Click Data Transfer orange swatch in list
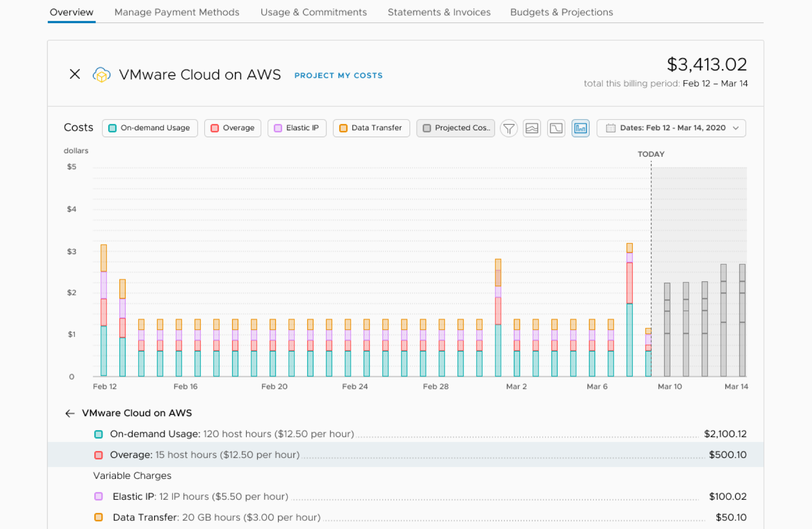This screenshot has height=529, width=812. click(x=98, y=517)
